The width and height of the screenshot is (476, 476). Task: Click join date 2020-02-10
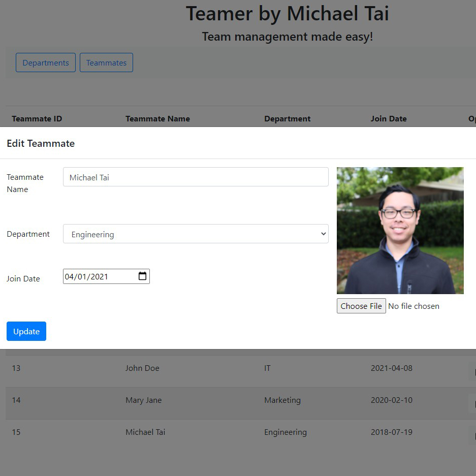pos(392,400)
